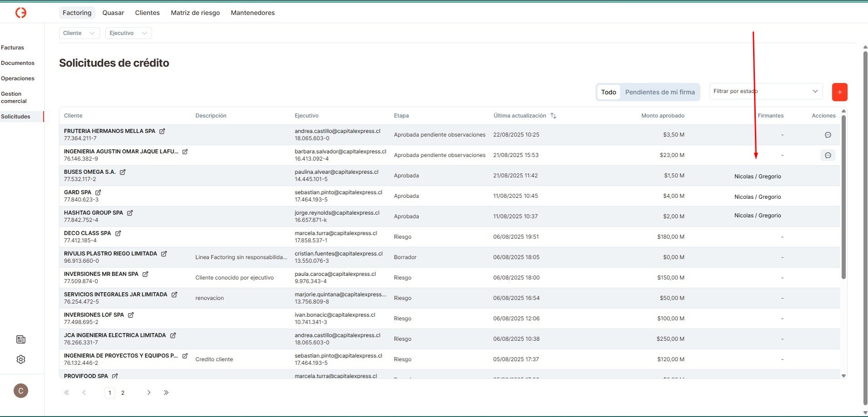Open the settings gear in the sidebar

(21, 359)
